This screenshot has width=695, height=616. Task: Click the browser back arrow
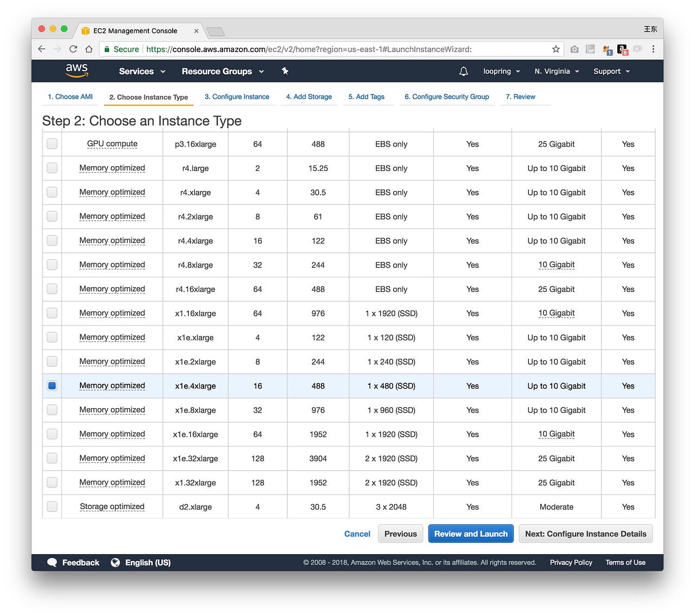click(x=42, y=49)
